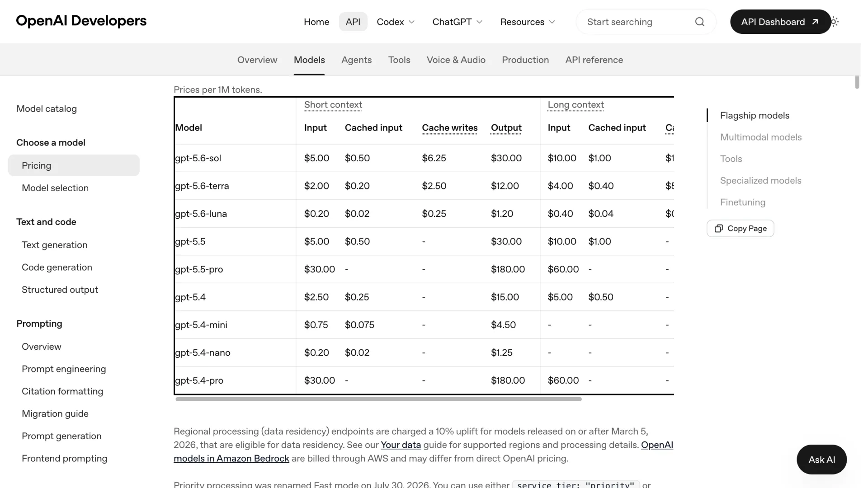Click the table horizontal scrollbar

pyautogui.click(x=378, y=399)
